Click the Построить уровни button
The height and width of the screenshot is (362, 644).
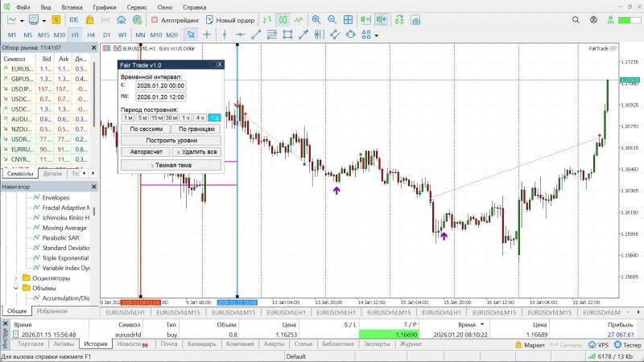(x=171, y=140)
